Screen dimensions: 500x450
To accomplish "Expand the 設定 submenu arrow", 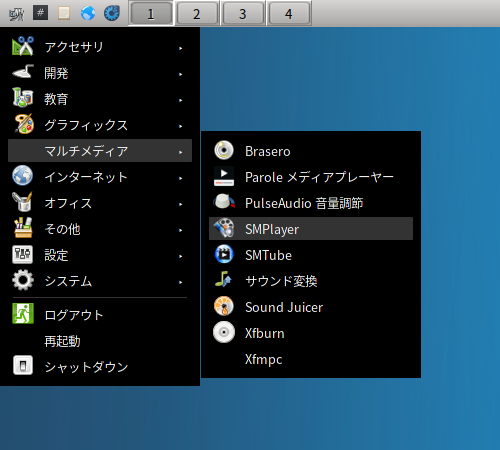I will [181, 256].
